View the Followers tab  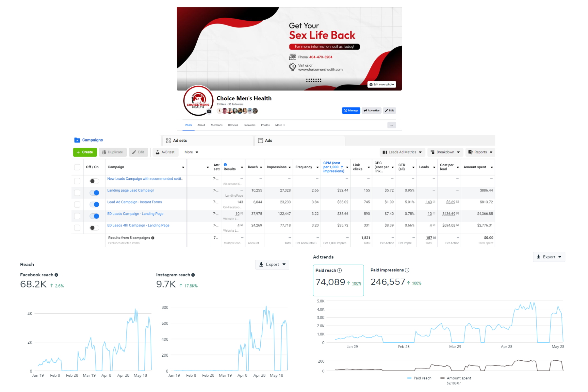(249, 125)
